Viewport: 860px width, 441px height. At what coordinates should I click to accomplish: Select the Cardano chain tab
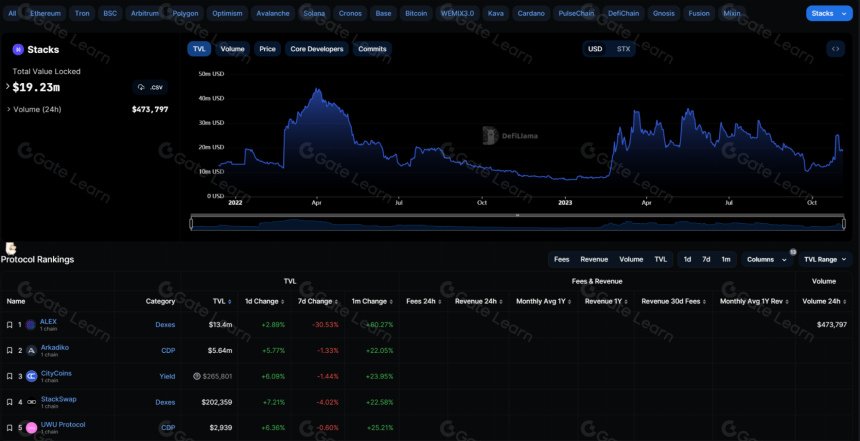click(530, 13)
